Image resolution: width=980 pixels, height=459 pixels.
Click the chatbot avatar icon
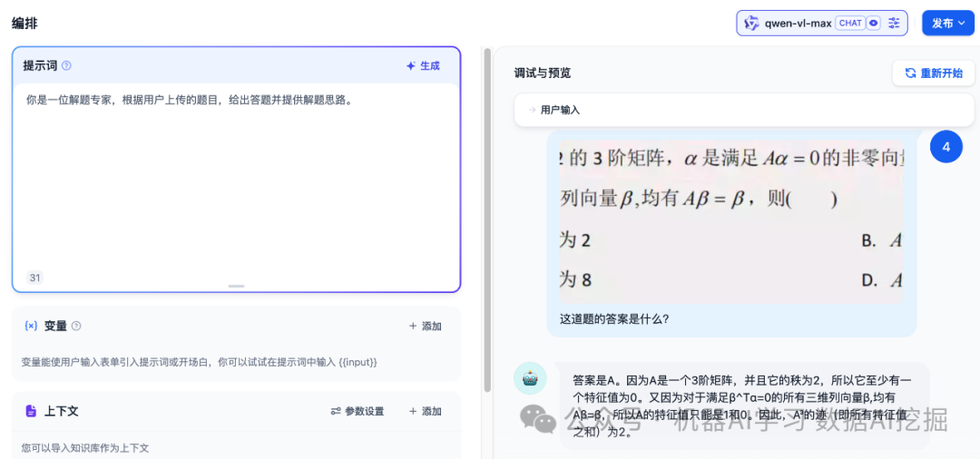click(x=530, y=378)
